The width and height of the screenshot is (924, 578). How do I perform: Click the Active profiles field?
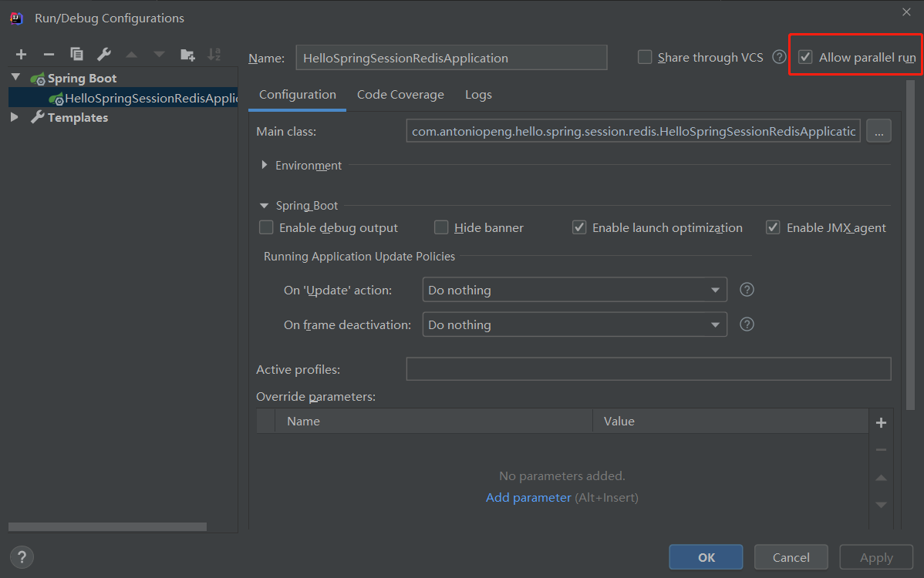649,369
